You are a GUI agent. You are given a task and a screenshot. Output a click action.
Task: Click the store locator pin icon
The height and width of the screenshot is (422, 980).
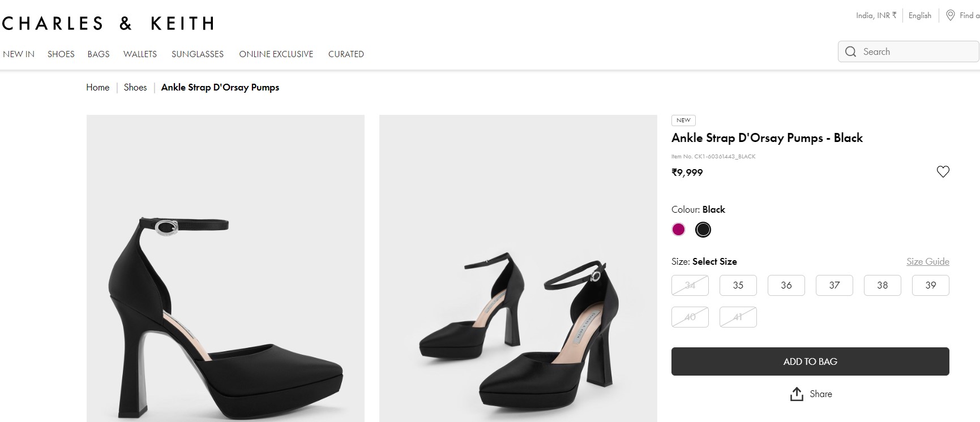point(951,15)
